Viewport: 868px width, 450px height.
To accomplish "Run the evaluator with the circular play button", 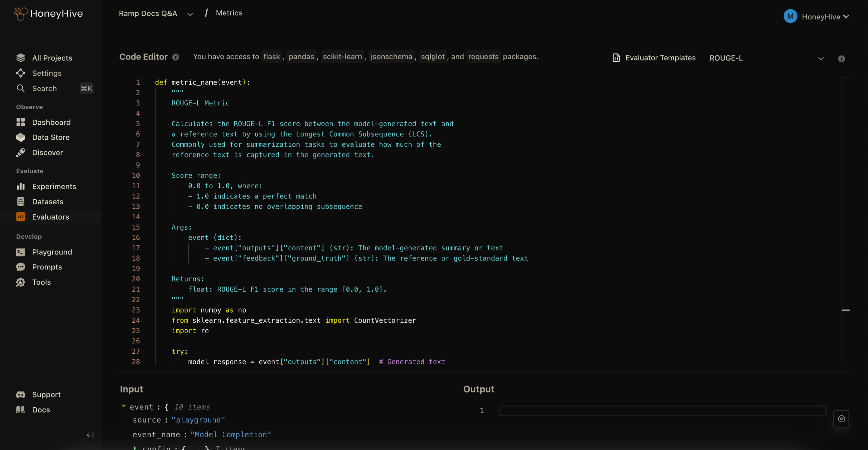I will click(841, 419).
